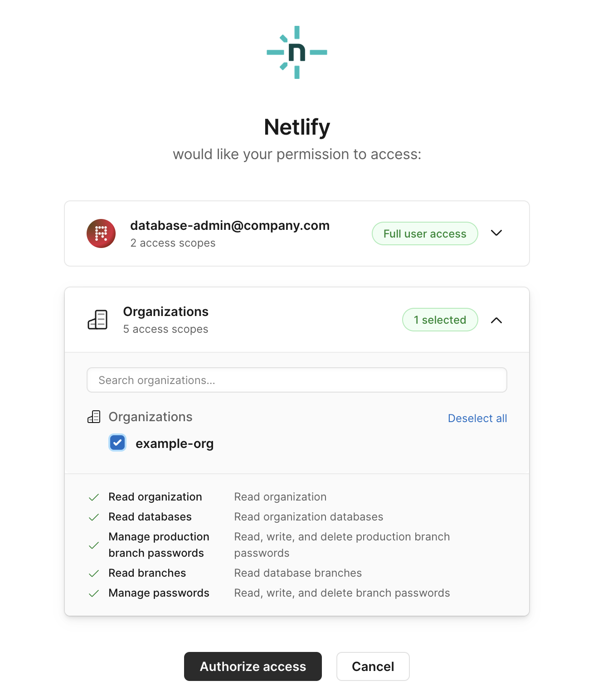Click the database-admin user avatar
Viewport: 593px width, 700px height.
click(x=101, y=233)
